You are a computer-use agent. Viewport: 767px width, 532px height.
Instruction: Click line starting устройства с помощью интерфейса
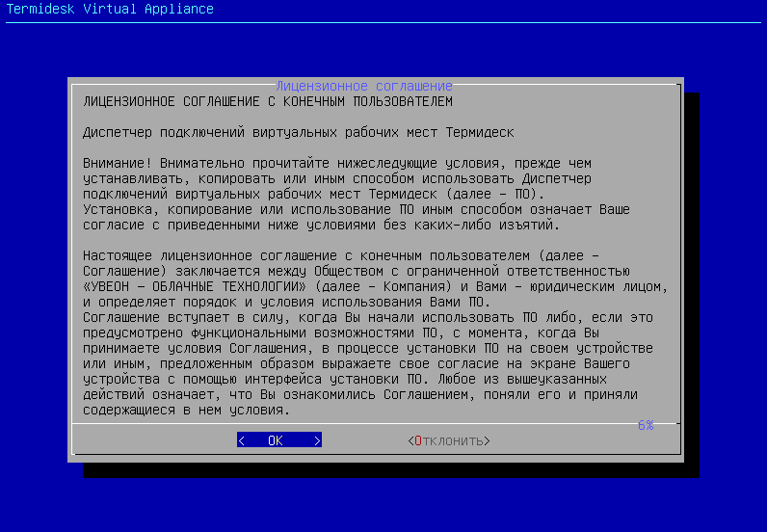coord(345,380)
